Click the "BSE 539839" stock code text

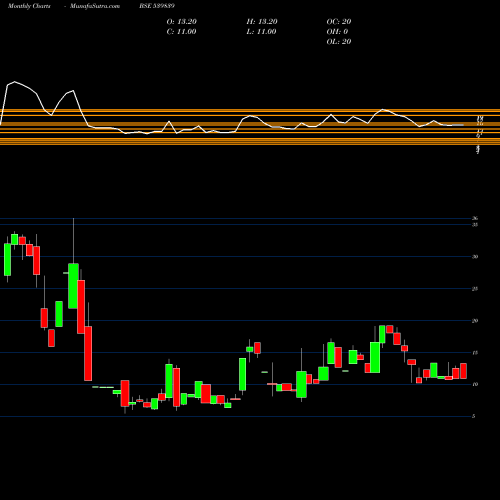pyautogui.click(x=157, y=6)
